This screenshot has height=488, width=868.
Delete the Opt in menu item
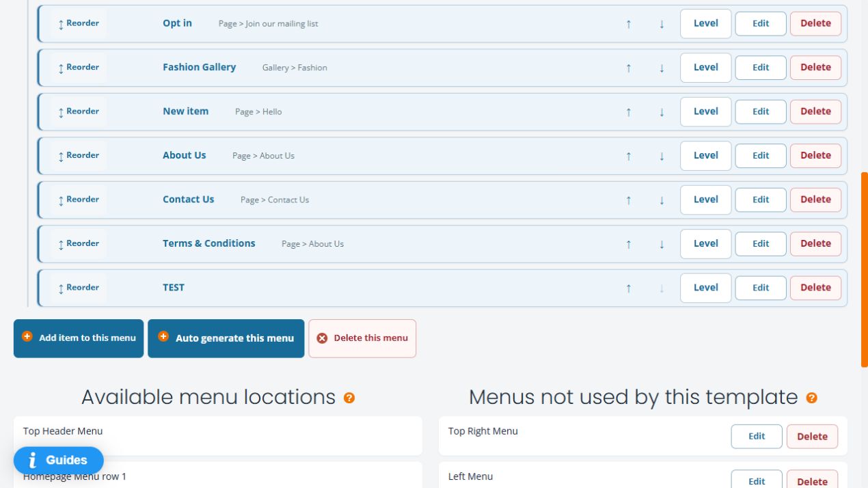(815, 23)
